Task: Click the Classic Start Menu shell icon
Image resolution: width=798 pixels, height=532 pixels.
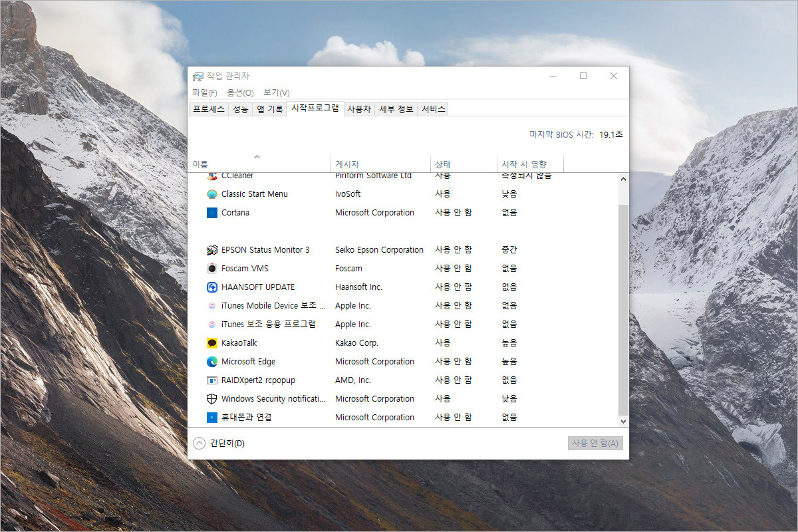Action: tap(212, 194)
